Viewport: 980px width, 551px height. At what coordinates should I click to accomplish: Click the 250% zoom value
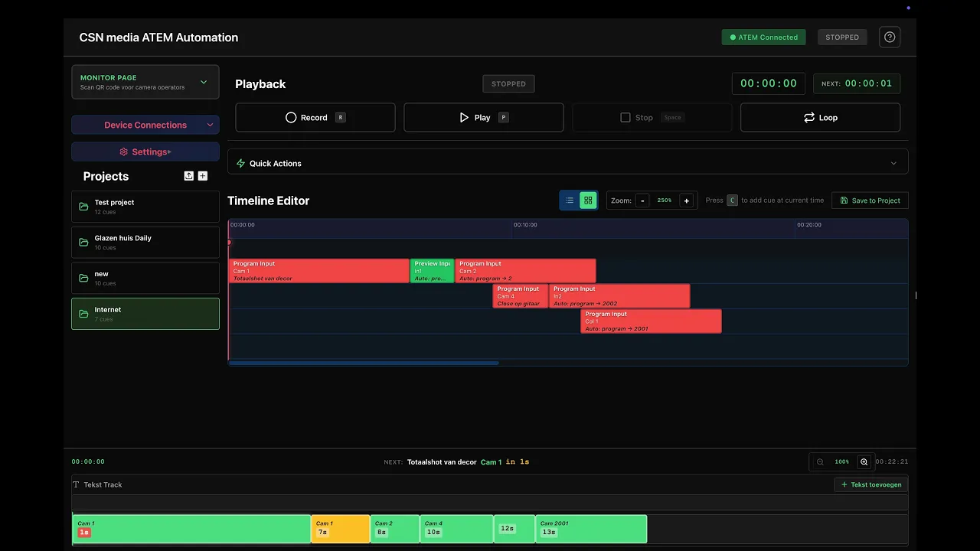665,201
